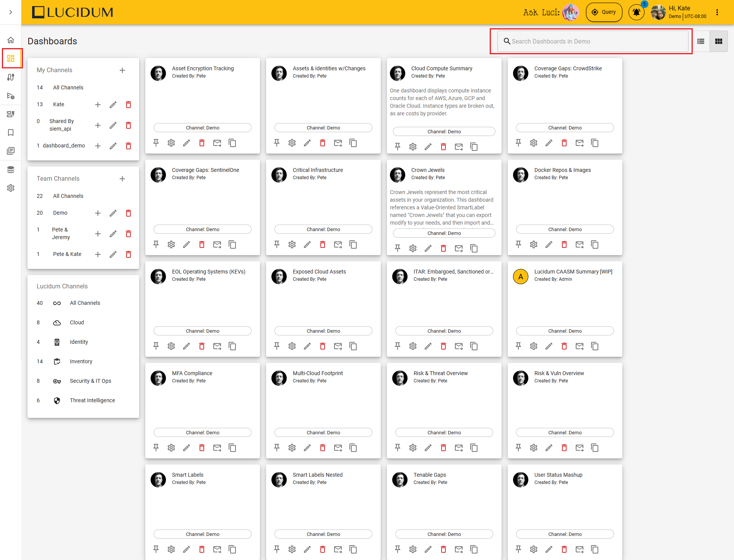
Task: Open the settings gear in sidebar
Action: (11, 188)
